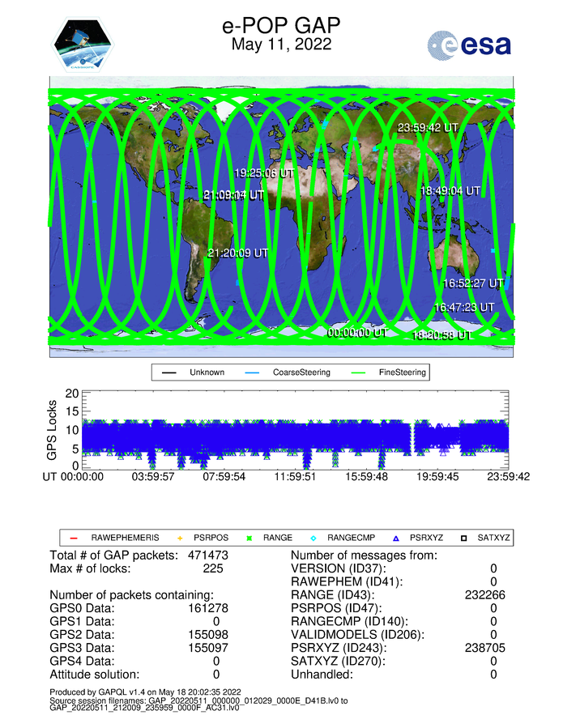
Task: Select the PSRXYZ blue triangle legend marker
Action: tap(396, 537)
